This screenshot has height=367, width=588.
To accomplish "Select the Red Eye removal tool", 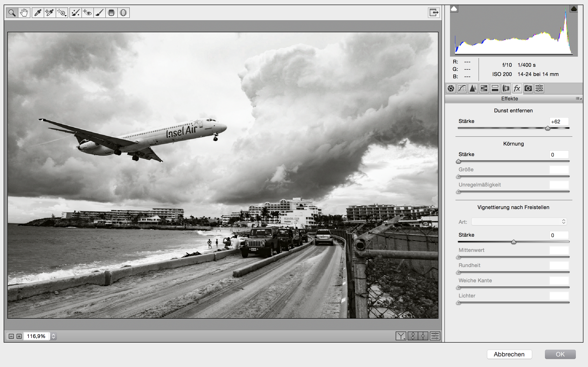I will click(x=87, y=13).
